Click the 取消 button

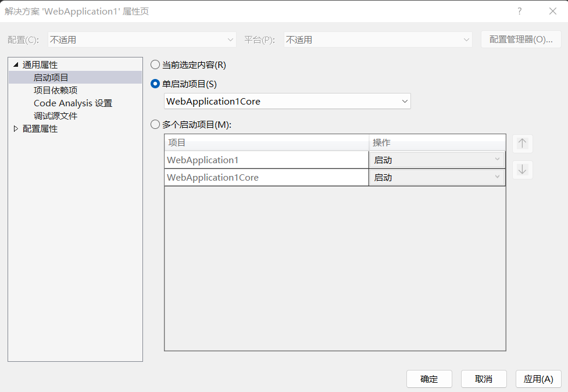coord(484,379)
